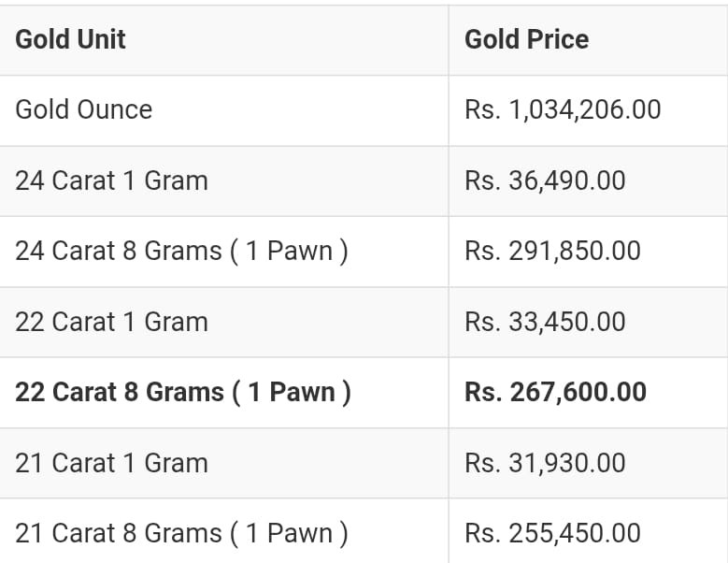This screenshot has height=563, width=728.
Task: Select the 22 Carat 1 Gram label
Action: tap(111, 322)
